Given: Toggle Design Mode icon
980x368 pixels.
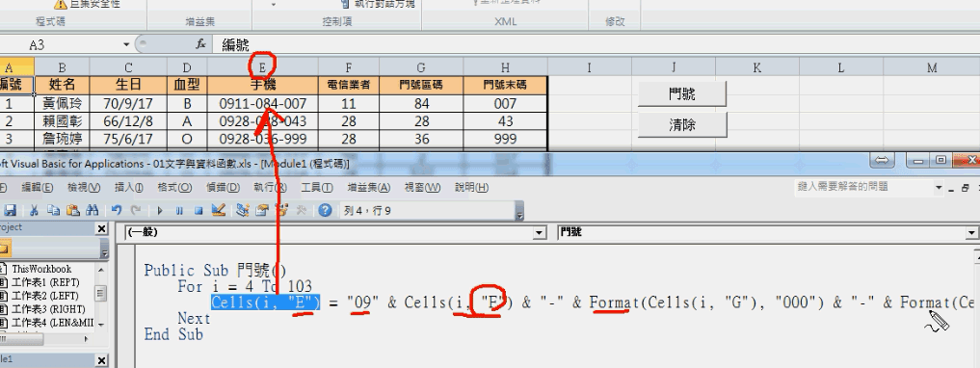Looking at the screenshot, I should tap(218, 211).
